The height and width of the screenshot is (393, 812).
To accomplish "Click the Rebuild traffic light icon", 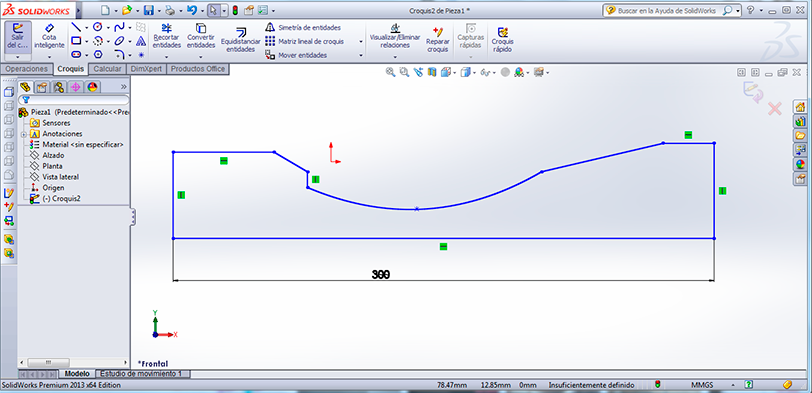I will (x=235, y=10).
